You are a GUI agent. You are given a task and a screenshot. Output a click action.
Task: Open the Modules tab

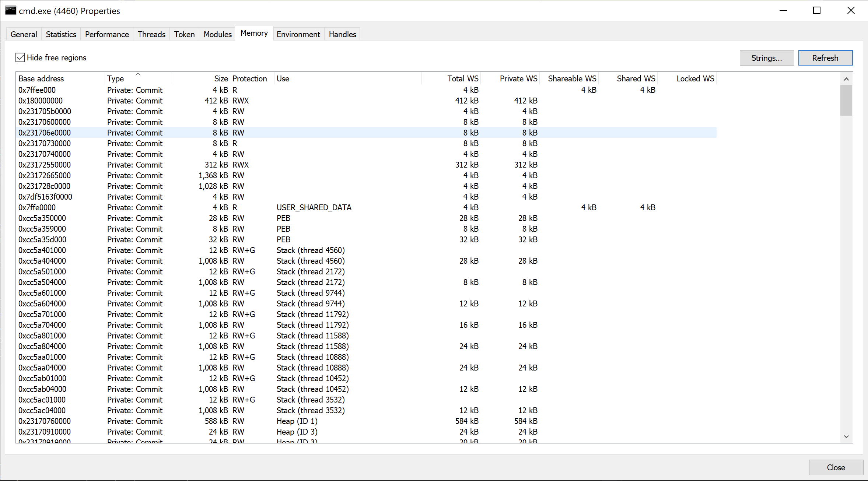pyautogui.click(x=217, y=34)
